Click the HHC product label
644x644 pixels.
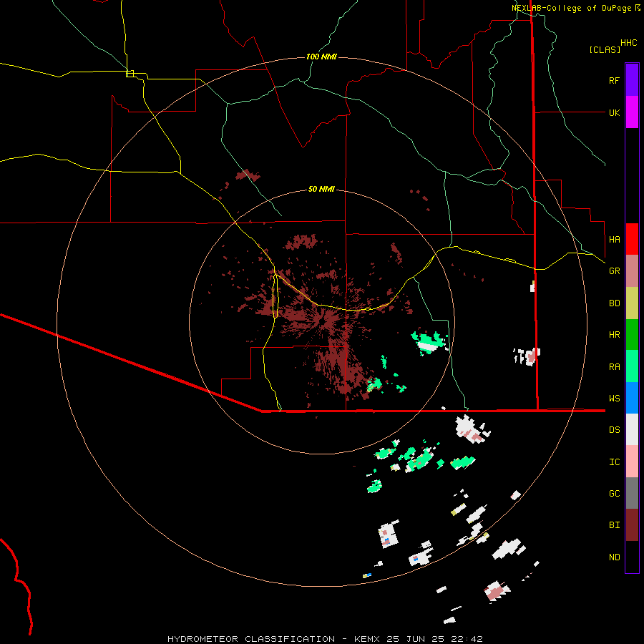point(629,43)
